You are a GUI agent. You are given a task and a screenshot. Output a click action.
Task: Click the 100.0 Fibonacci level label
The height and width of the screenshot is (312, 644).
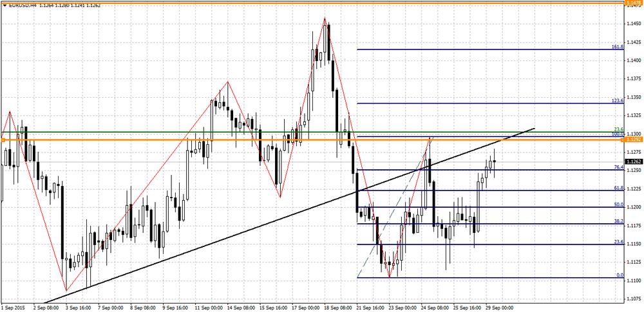[x=618, y=134]
